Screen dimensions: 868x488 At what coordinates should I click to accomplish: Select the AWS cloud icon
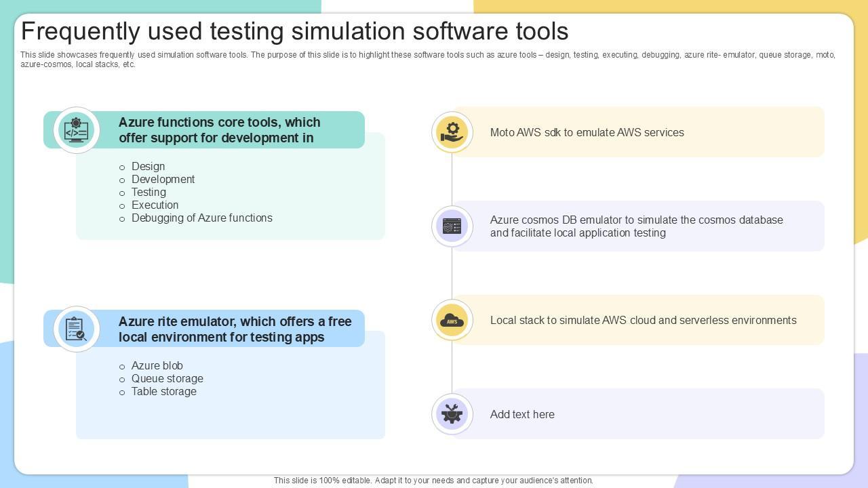tap(452, 320)
